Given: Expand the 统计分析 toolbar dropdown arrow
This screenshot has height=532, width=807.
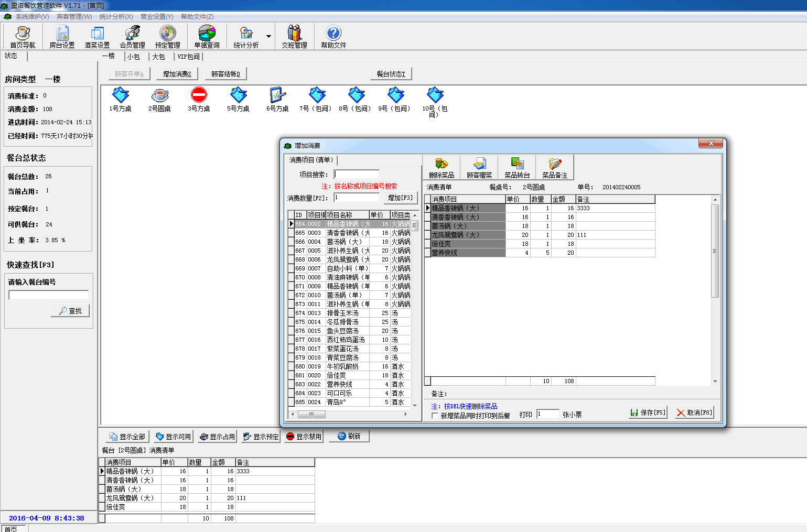Looking at the screenshot, I should (268, 37).
